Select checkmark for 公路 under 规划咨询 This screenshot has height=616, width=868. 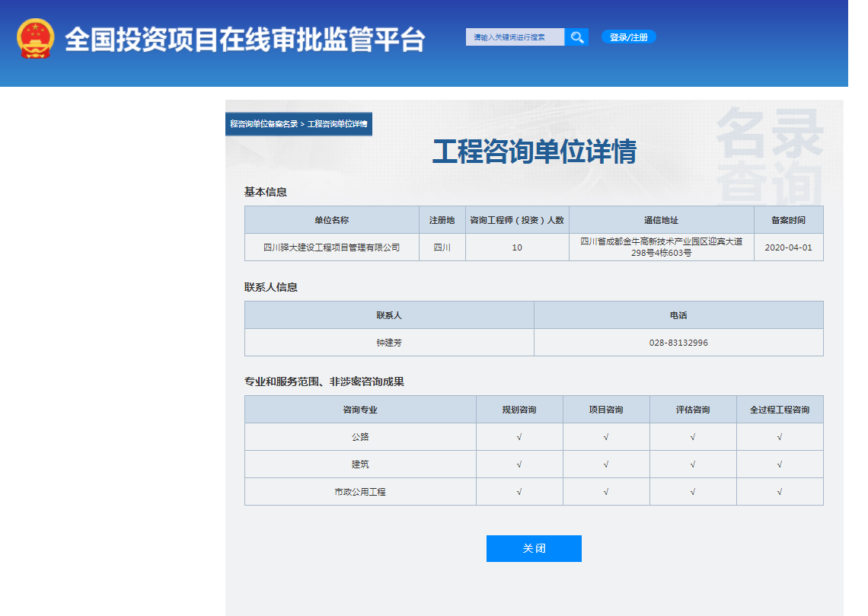tap(520, 436)
